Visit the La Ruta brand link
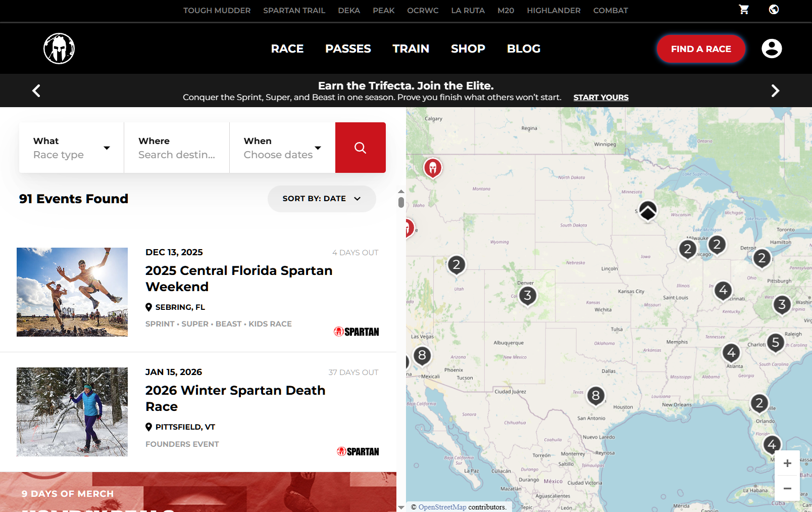This screenshot has height=512, width=812. pyautogui.click(x=468, y=10)
